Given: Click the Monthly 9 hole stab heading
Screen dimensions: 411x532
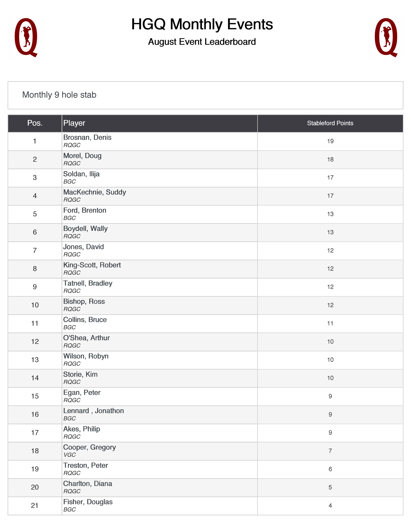Looking at the screenshot, I should pyautogui.click(x=59, y=95).
